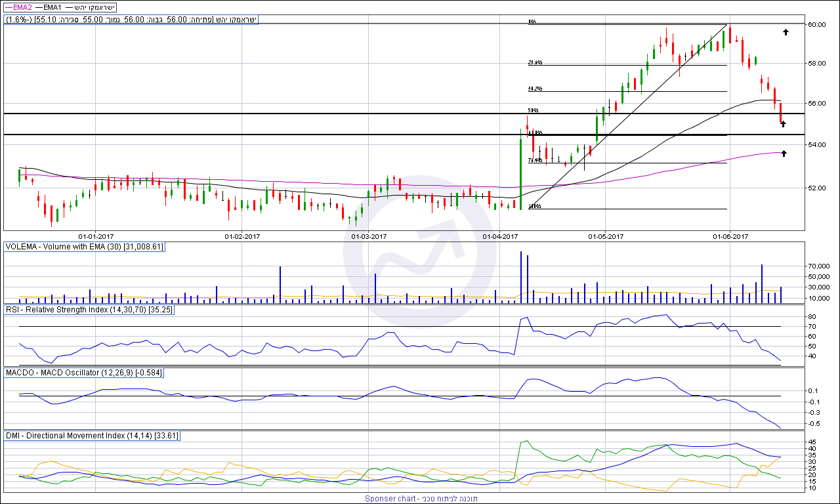Image resolution: width=840 pixels, height=504 pixels.
Task: Click the 50% Fibonacci retracement label
Action: (533, 110)
